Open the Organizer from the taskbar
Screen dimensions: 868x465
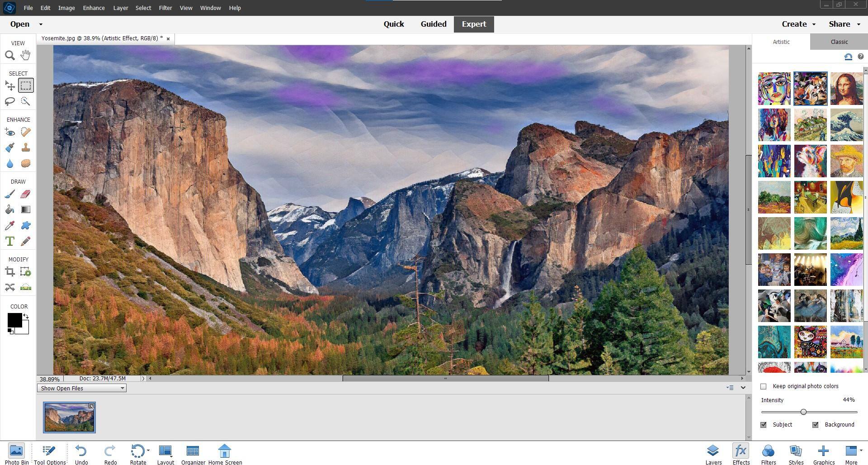coord(193,454)
